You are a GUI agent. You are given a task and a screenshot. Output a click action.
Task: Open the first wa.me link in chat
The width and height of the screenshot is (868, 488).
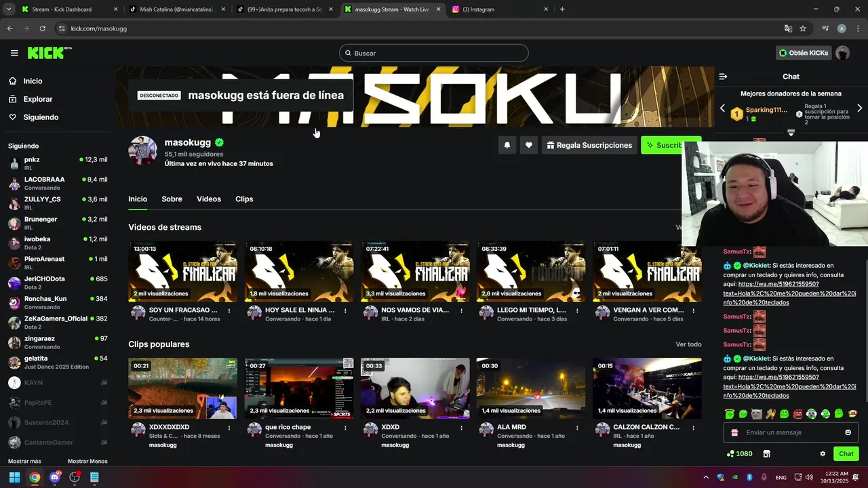(790, 293)
